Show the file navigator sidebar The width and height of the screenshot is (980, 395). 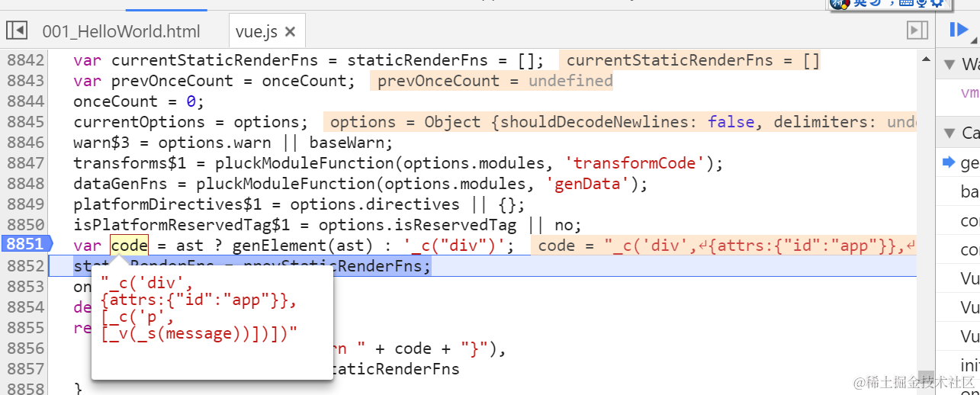click(17, 31)
